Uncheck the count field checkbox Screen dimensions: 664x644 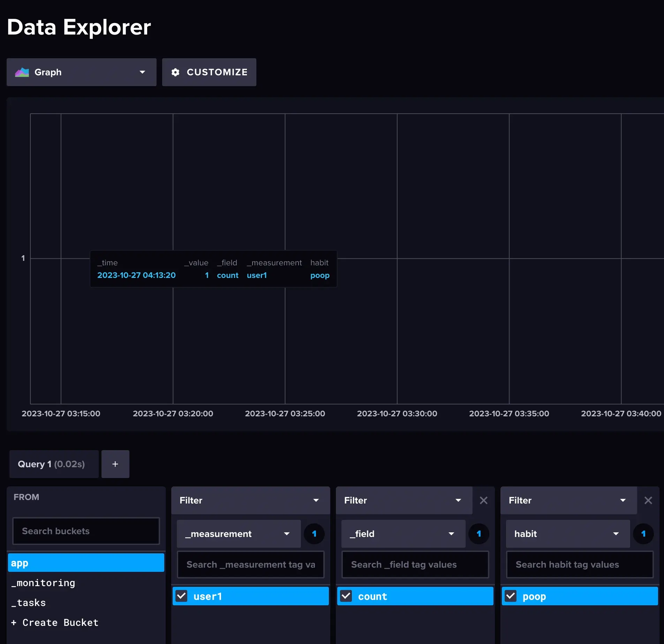[346, 596]
